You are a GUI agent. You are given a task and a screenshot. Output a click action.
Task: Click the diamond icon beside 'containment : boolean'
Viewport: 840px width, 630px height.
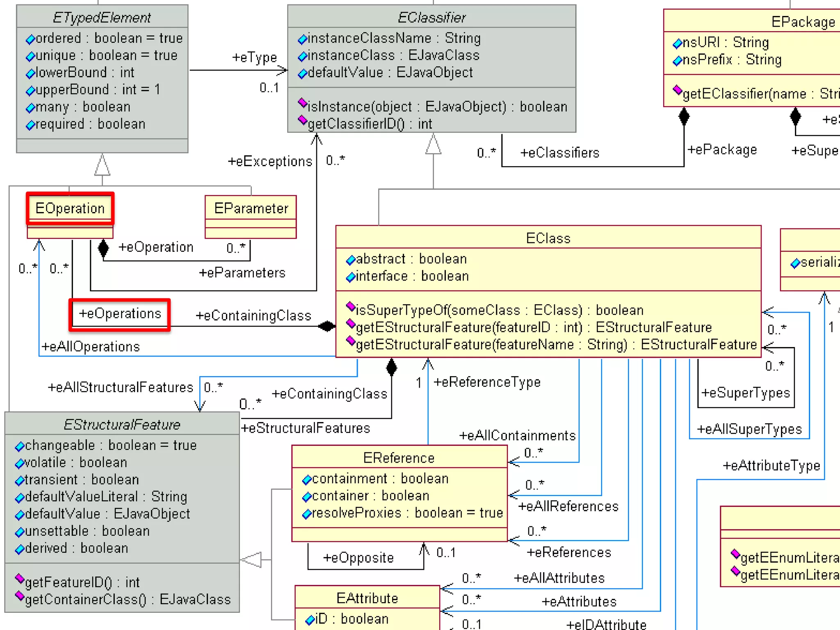(x=307, y=479)
